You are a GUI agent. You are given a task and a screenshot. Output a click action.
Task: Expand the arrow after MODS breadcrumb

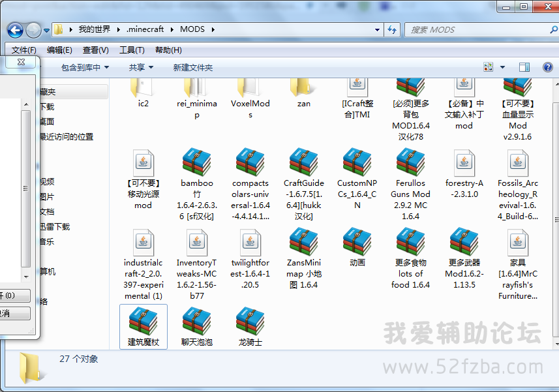[213, 29]
